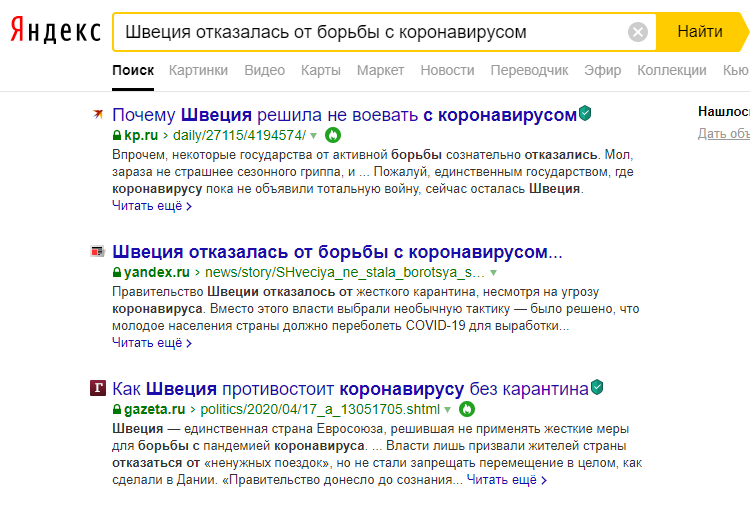Click the green turbo icon next to gazeta.ru URL
750x507 pixels.
467,409
